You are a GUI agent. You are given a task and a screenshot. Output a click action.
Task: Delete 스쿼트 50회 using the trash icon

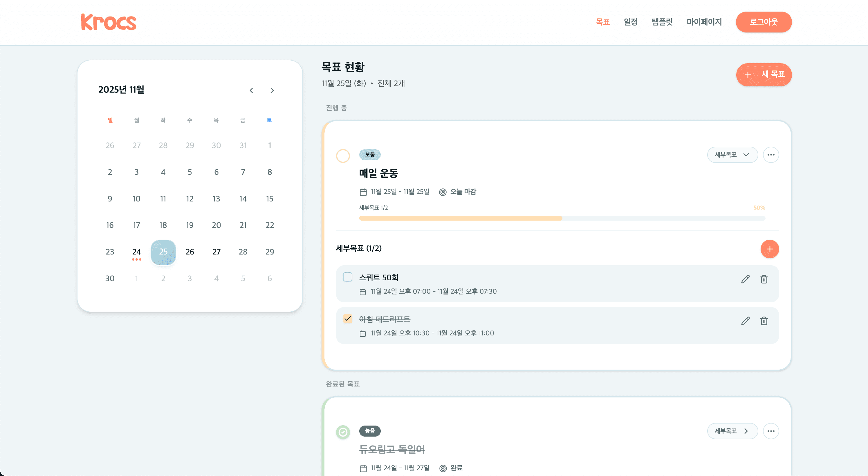point(764,279)
